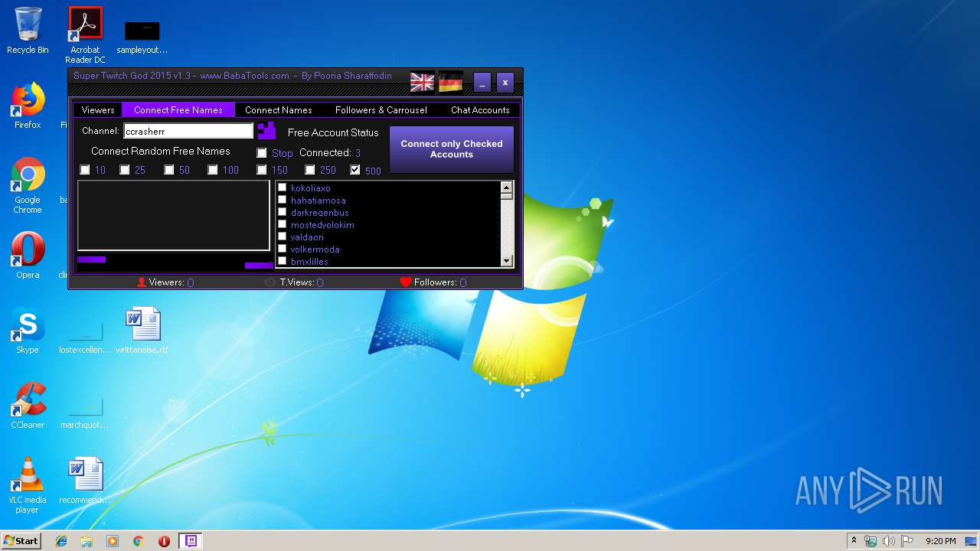Enable the Stop checkbox
This screenshot has width=980, height=551.
tap(262, 153)
